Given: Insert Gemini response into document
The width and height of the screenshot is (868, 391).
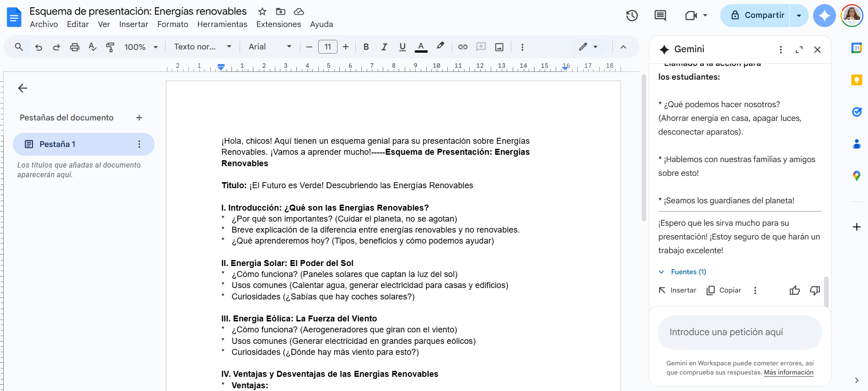Looking at the screenshot, I should (677, 290).
